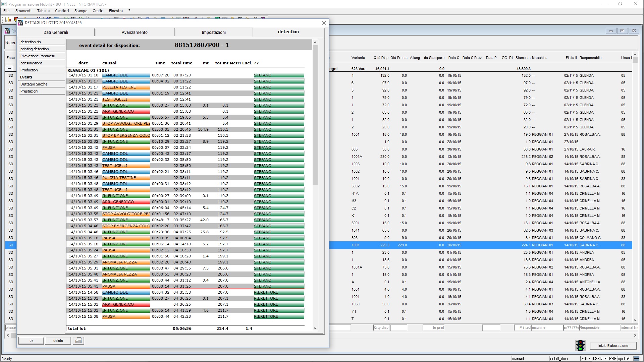Image resolution: width=644 pixels, height=362 pixels.
Task: Close the DETTAGLIO LOTTO dialog
Action: (x=324, y=23)
